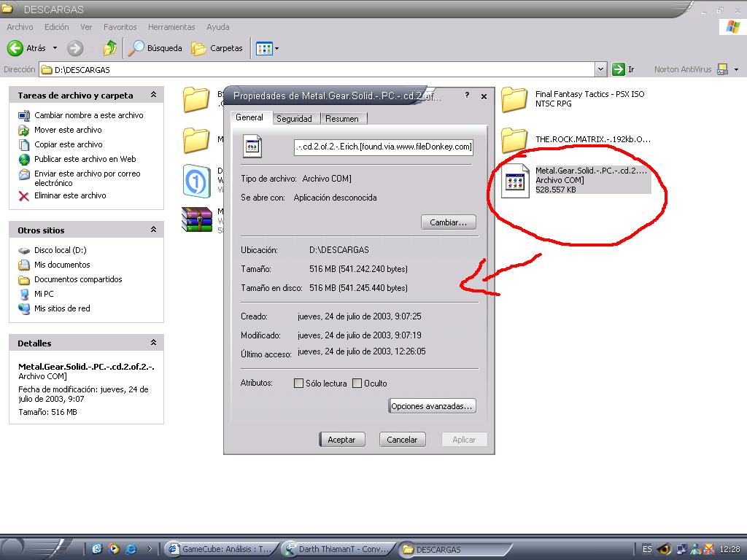This screenshot has height=560, width=747.
Task: Click the Aceptar button
Action: click(x=341, y=440)
